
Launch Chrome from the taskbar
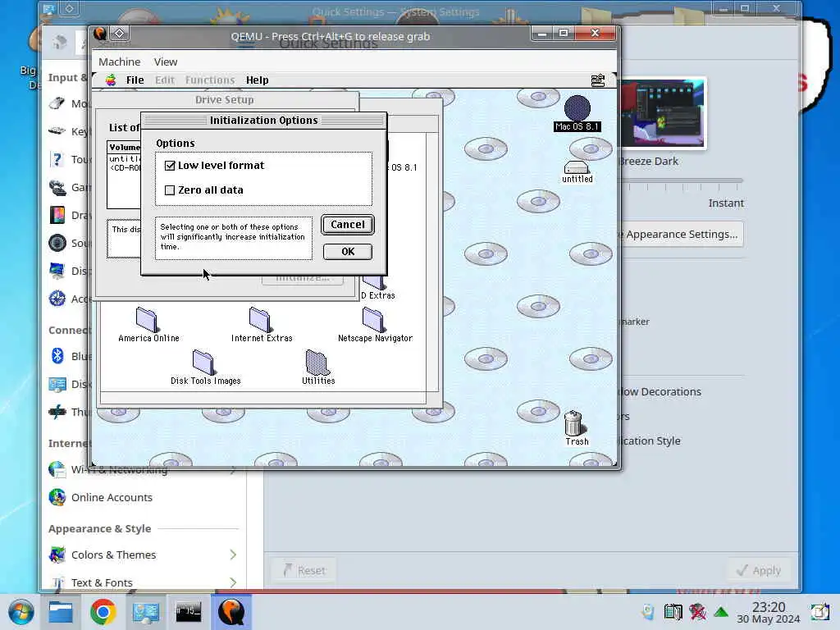click(x=103, y=612)
